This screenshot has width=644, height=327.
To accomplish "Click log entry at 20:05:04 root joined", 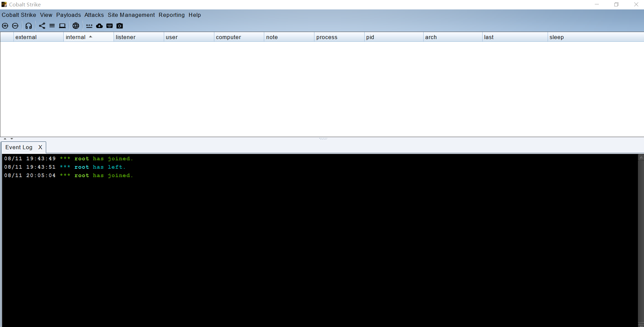I will 68,175.
